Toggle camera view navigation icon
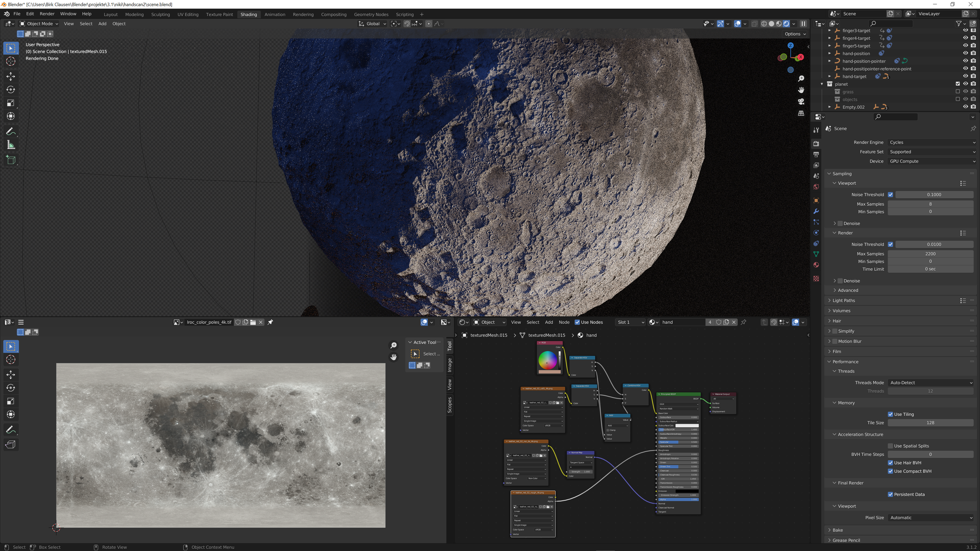Screen dimensions: 980x551 pyautogui.click(x=801, y=101)
